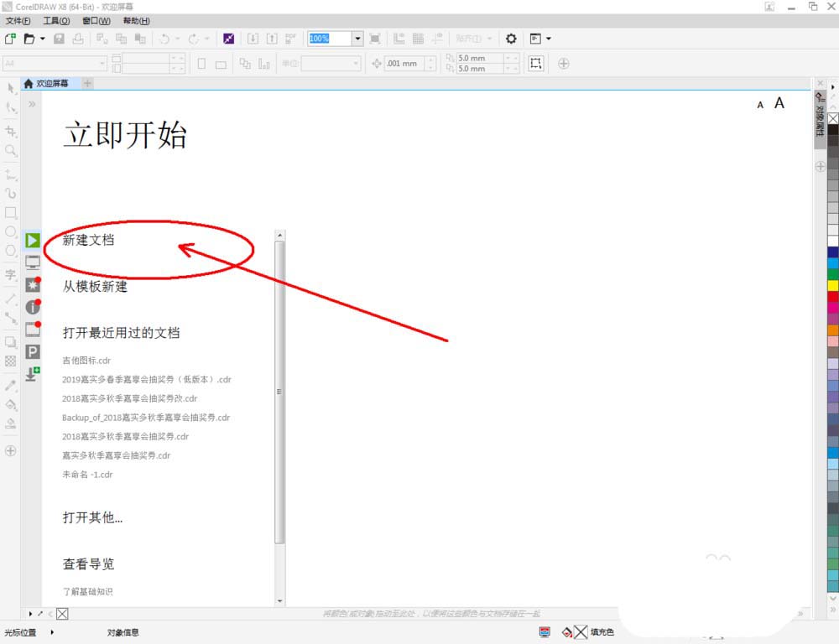The width and height of the screenshot is (839, 644).
Task: Click the larger A font size button
Action: tap(779, 102)
